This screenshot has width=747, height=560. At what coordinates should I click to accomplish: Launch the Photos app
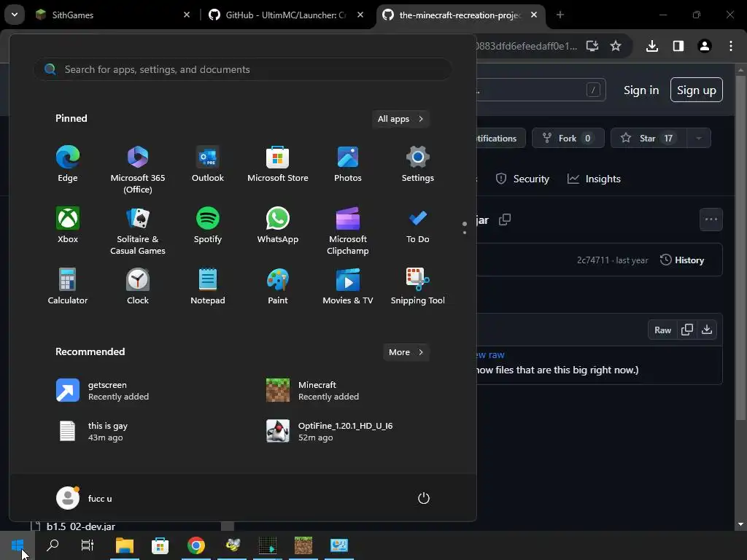coord(348,164)
